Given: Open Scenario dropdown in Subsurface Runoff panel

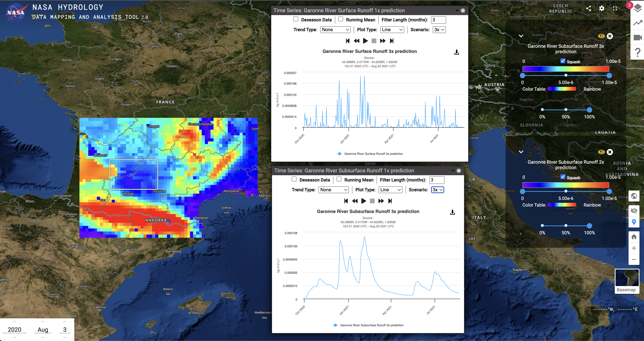Looking at the screenshot, I should [437, 190].
